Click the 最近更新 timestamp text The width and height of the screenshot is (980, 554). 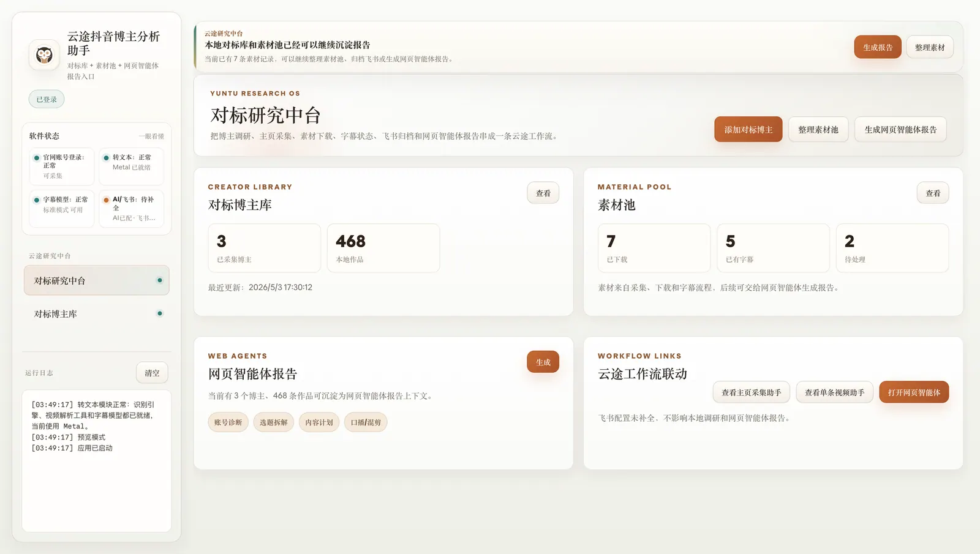pyautogui.click(x=260, y=287)
